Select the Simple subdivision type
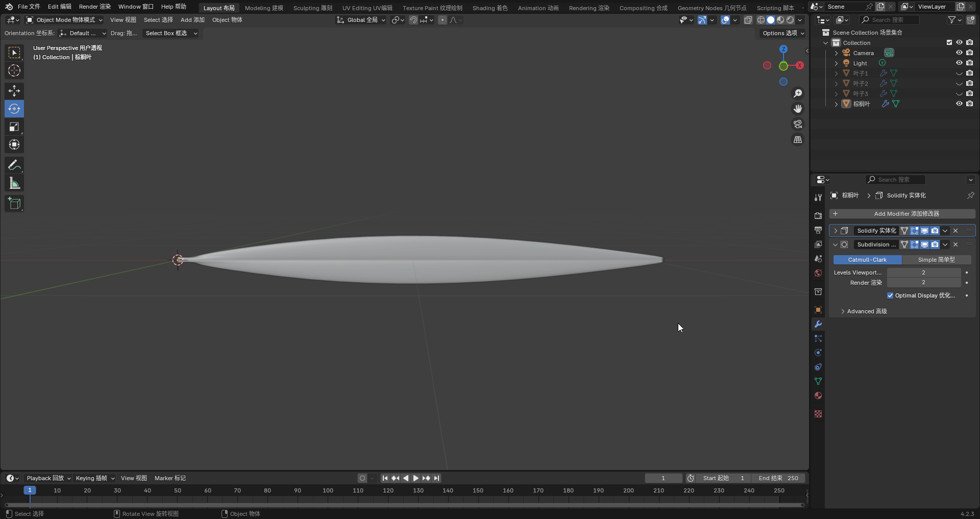This screenshot has height=519, width=980. pyautogui.click(x=936, y=260)
